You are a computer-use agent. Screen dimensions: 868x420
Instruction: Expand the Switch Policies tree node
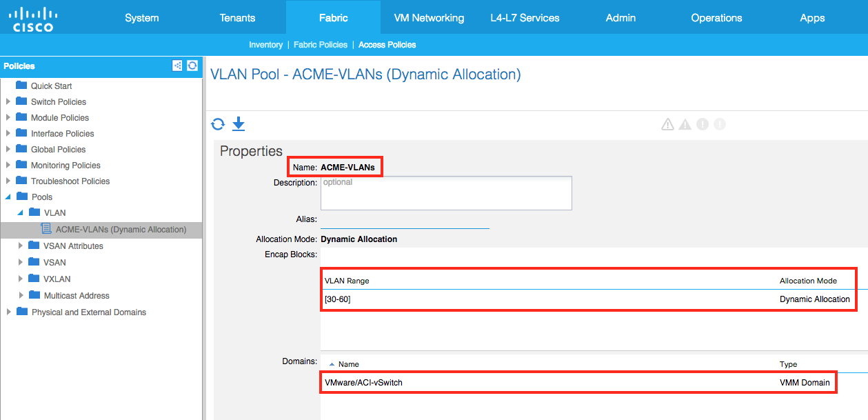[8, 101]
